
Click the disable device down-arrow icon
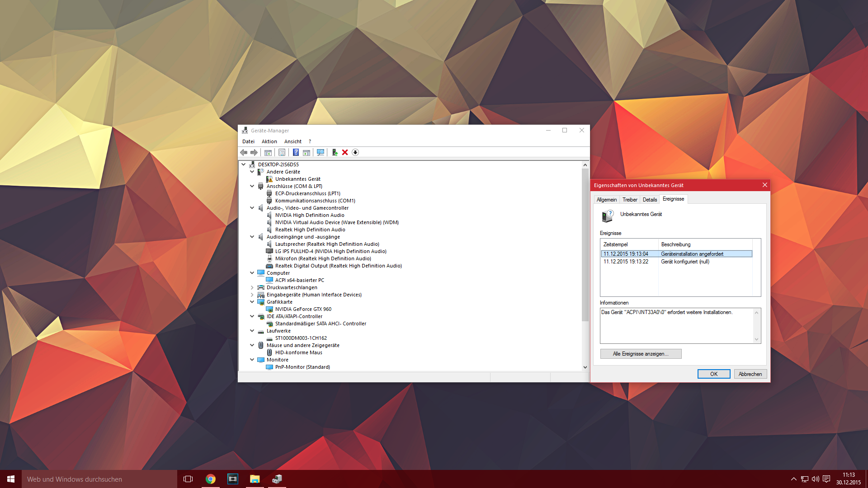coord(355,152)
